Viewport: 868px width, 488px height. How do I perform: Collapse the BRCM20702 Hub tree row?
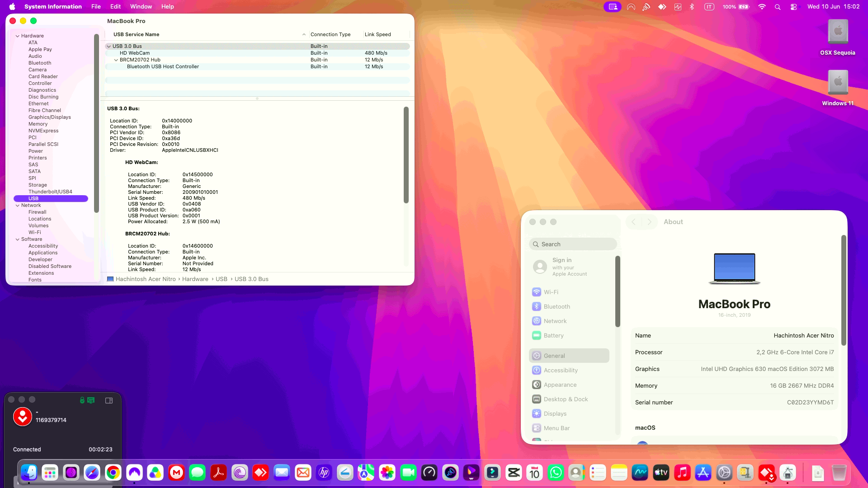pyautogui.click(x=116, y=60)
